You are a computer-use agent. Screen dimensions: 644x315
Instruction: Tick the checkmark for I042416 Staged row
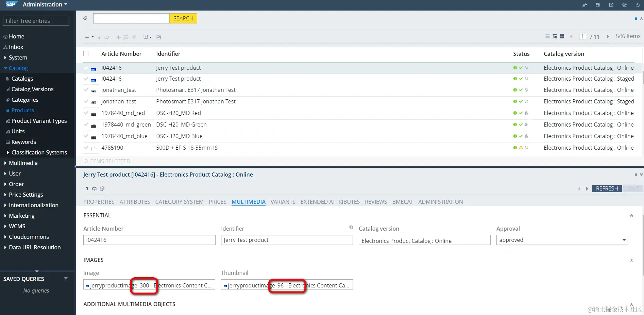(86, 79)
